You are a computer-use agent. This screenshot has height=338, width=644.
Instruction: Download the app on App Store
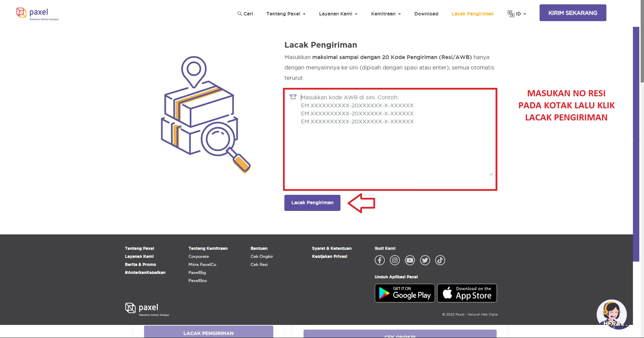click(467, 293)
